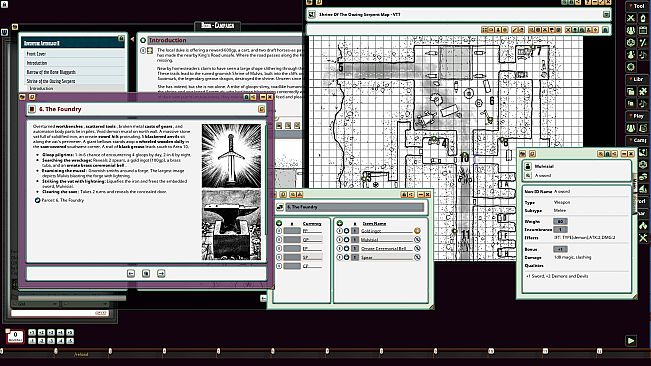The width and height of the screenshot is (651, 366).
Task: Click the Foundry story record type icon
Action: pyautogui.click(x=32, y=109)
